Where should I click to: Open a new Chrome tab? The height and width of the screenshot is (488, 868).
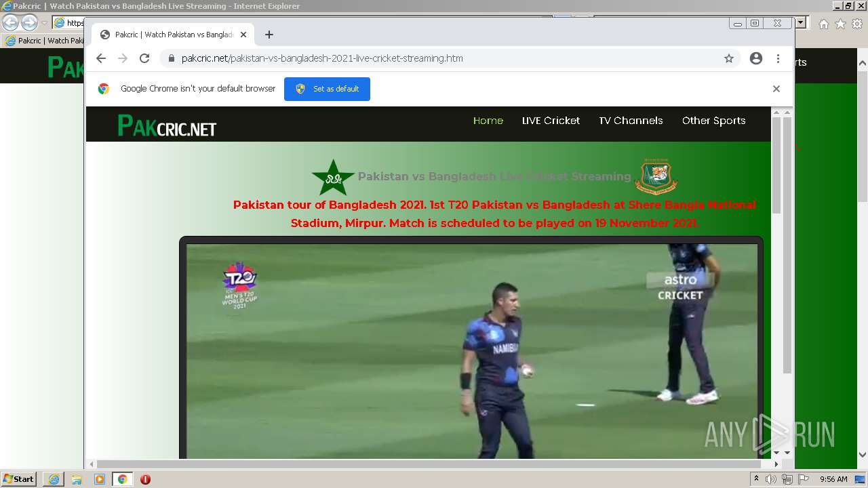click(x=269, y=35)
